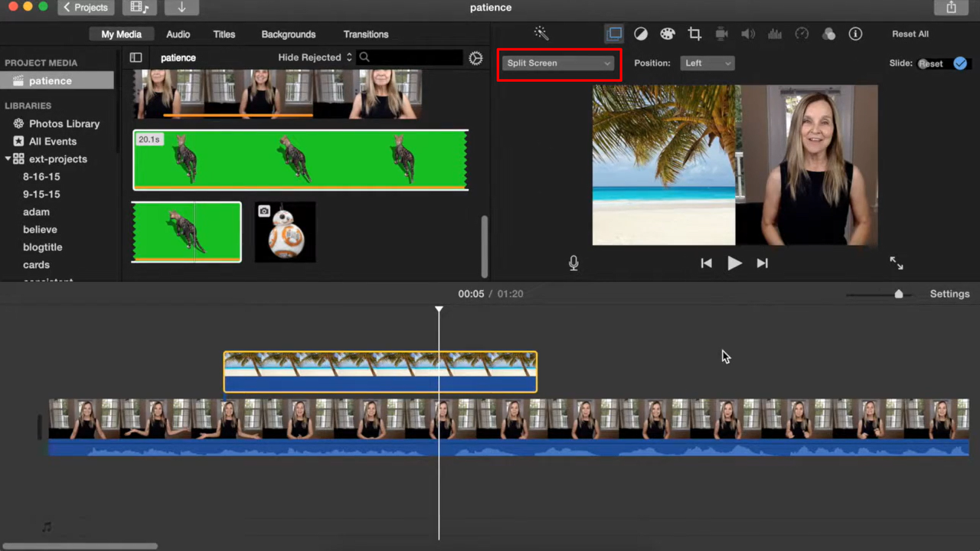Open the Hide Rejected filter dropdown
The height and width of the screenshot is (551, 980).
(x=315, y=57)
